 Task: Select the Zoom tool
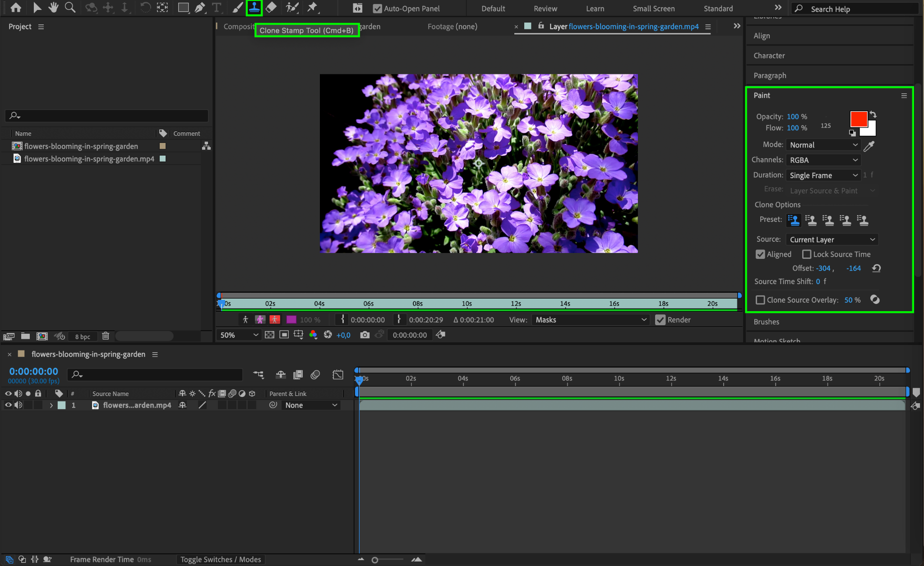(70, 7)
